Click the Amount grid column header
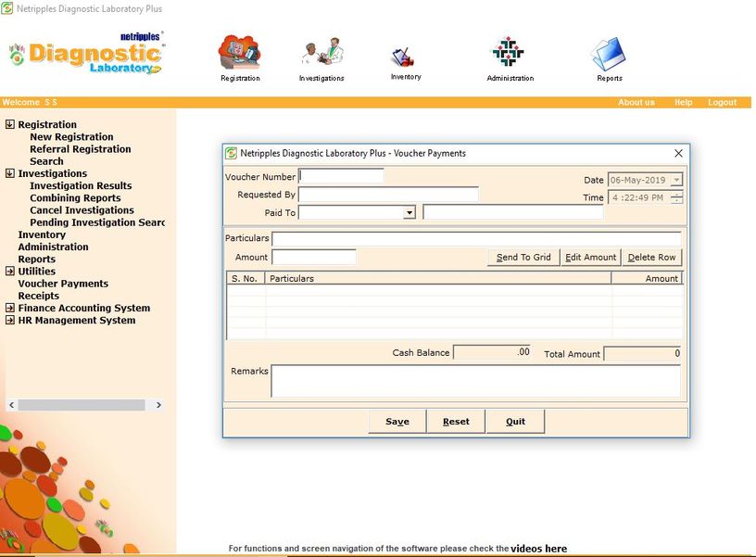 [647, 278]
